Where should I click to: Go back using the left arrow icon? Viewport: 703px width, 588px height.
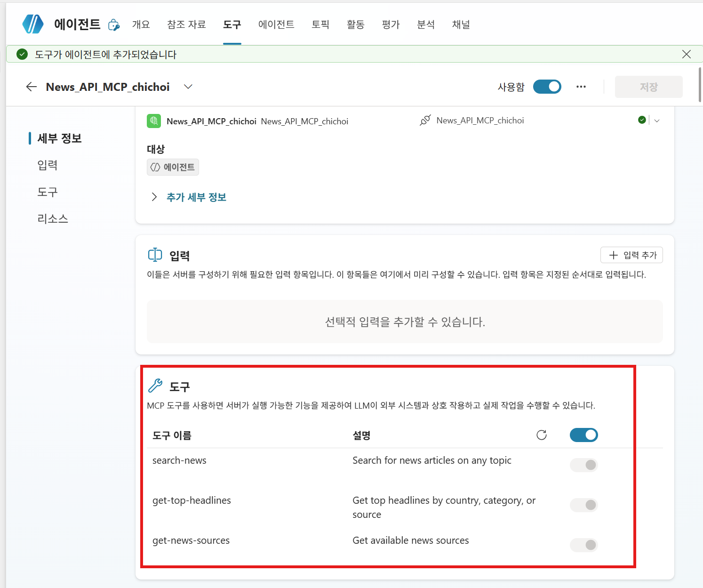click(32, 87)
